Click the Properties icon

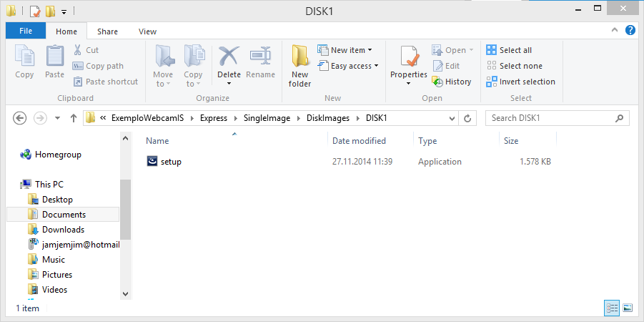tap(409, 57)
